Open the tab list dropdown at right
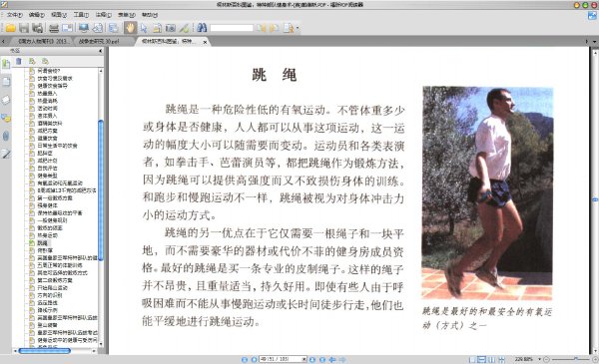 coord(594,41)
